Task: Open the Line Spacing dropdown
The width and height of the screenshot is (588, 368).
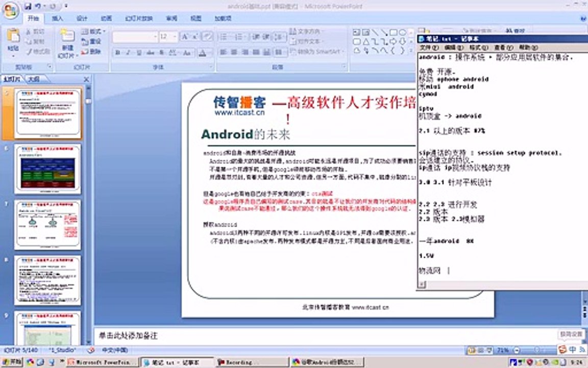Action: 279,36
